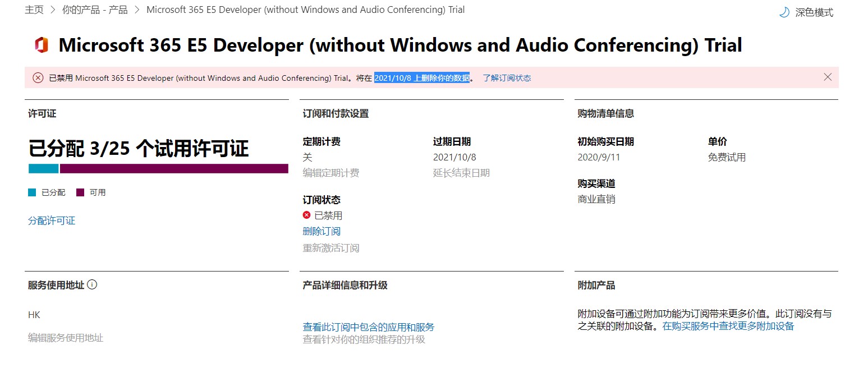Open 查看此订阅中包含的应用和服务 link
868x377 pixels.
click(369, 327)
